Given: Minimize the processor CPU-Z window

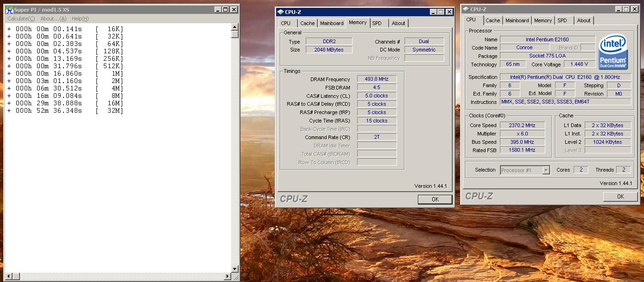Looking at the screenshot, I should [x=619, y=9].
